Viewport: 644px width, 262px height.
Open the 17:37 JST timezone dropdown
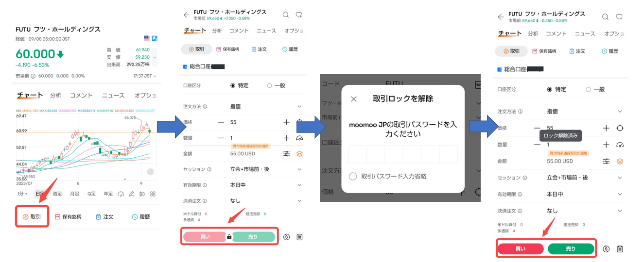click(145, 76)
